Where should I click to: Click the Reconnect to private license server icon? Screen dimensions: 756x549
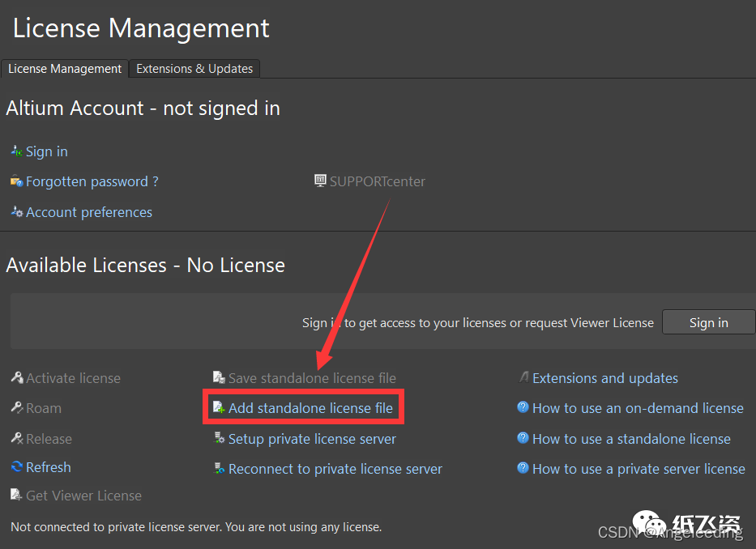pyautogui.click(x=219, y=469)
